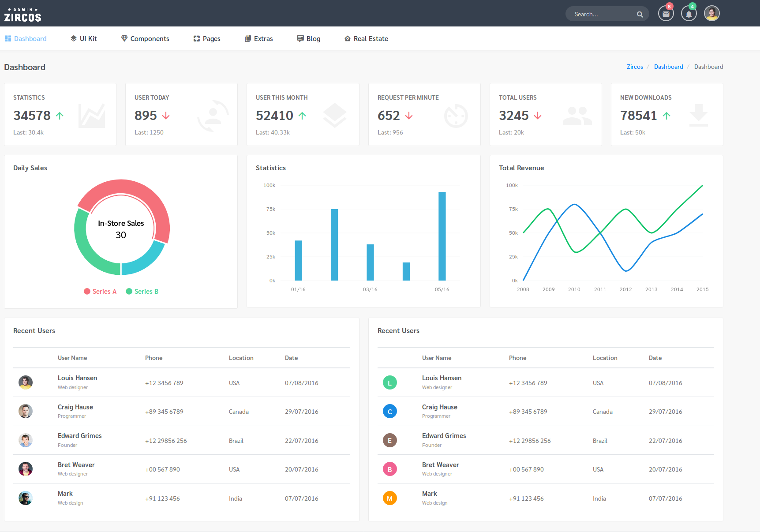The height and width of the screenshot is (532, 760).
Task: Select Craig Hause name in right table
Action: coord(440,407)
